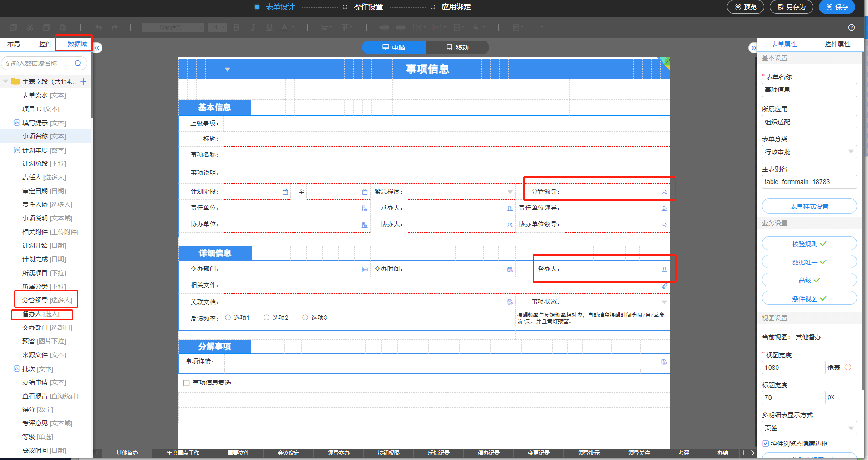868x460 pixels.
Task: Toggle bold text formatting
Action: pos(236,27)
